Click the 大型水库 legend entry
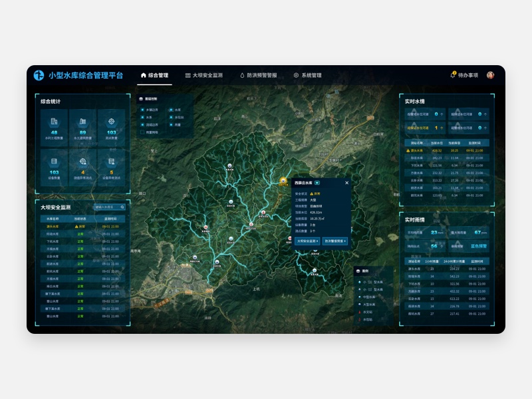The image size is (532, 399). pyautogui.click(x=367, y=305)
